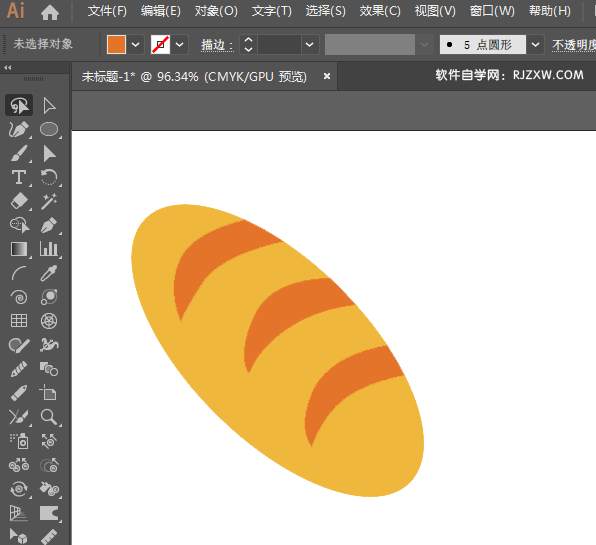
Task: Expand the 5 点圆形 brush dropdown
Action: pos(535,45)
